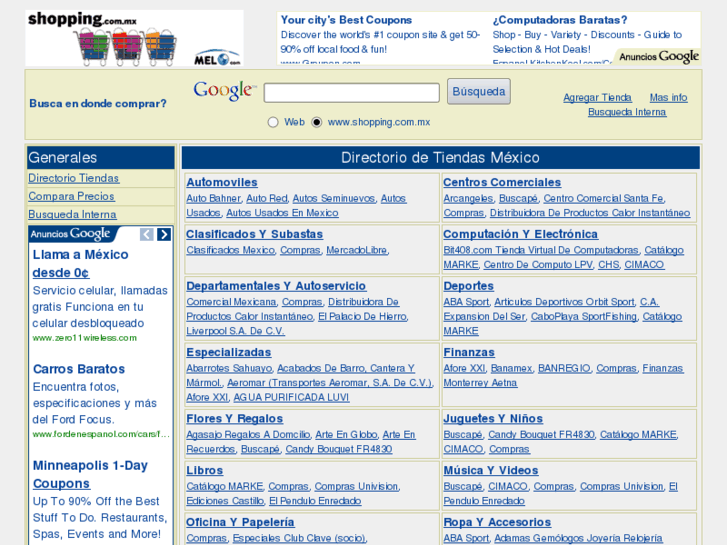Image resolution: width=727 pixels, height=545 pixels.
Task: Click the Ediciones Castillo link
Action: 225,501
